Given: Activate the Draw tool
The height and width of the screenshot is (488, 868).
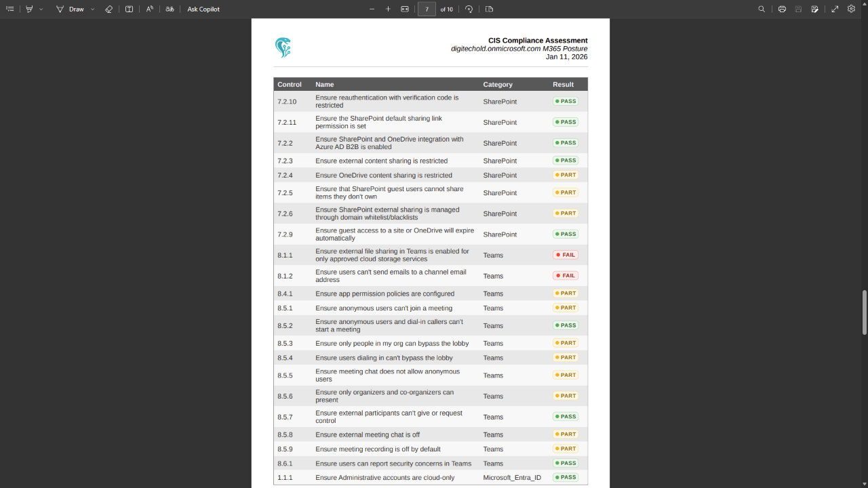Looking at the screenshot, I should (x=71, y=9).
